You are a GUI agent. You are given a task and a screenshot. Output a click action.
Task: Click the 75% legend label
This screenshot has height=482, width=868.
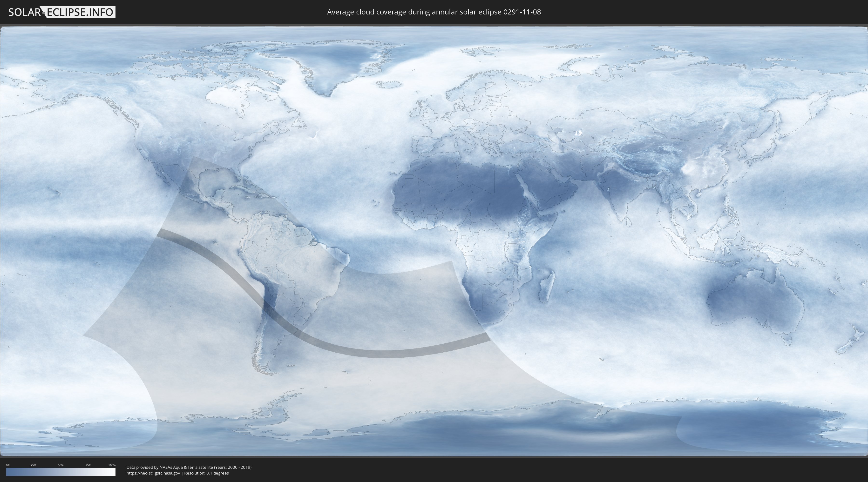tap(88, 465)
